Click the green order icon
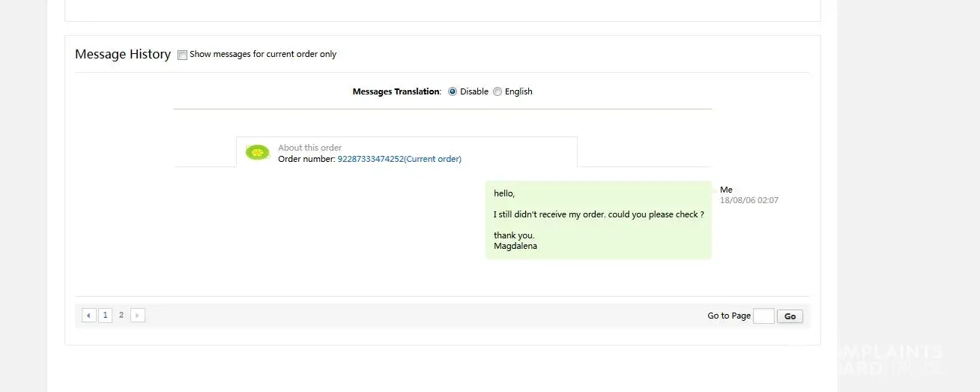980x392 pixels. (257, 153)
